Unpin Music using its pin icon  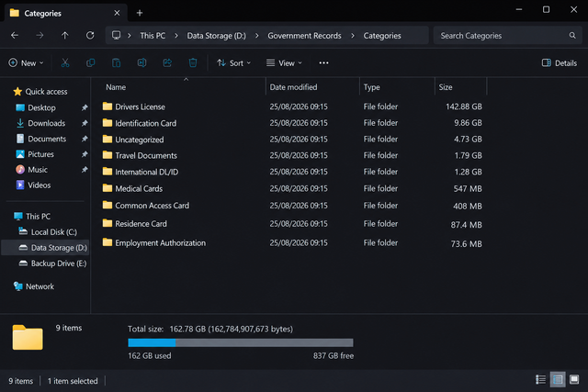[85, 170]
